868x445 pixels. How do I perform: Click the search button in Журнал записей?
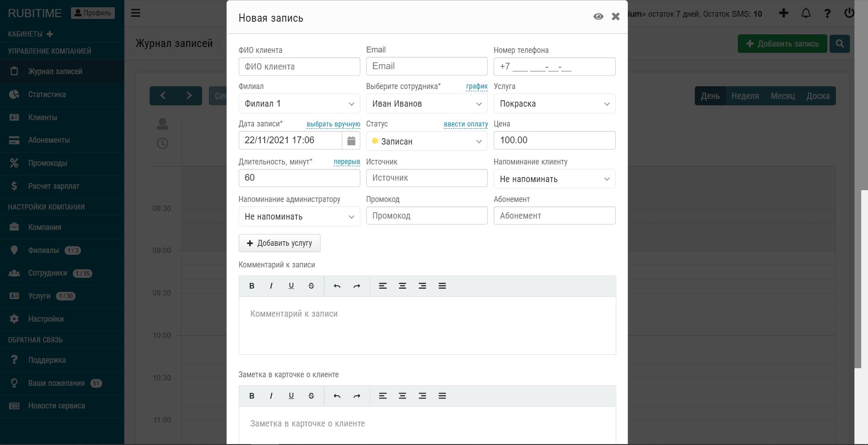pyautogui.click(x=840, y=44)
